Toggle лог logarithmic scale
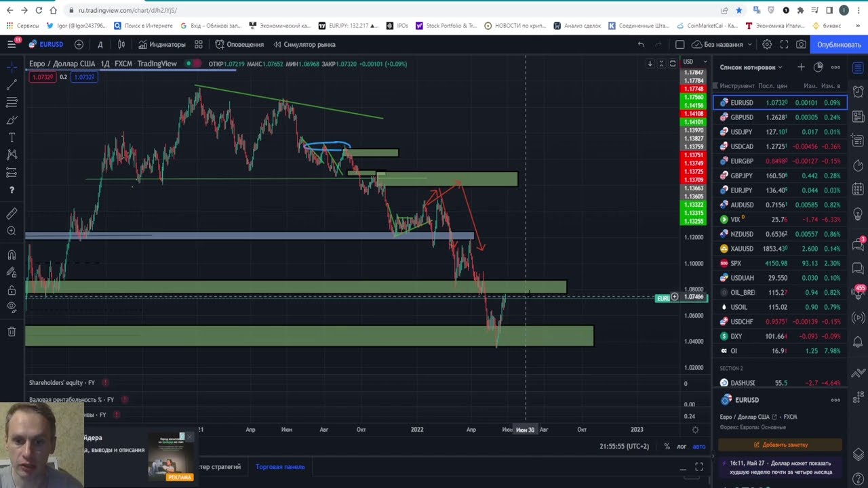The height and width of the screenshot is (488, 868). tap(682, 446)
